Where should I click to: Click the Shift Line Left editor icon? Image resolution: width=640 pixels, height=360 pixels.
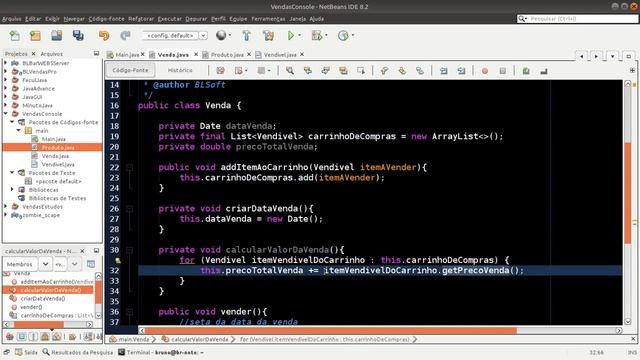click(444, 71)
